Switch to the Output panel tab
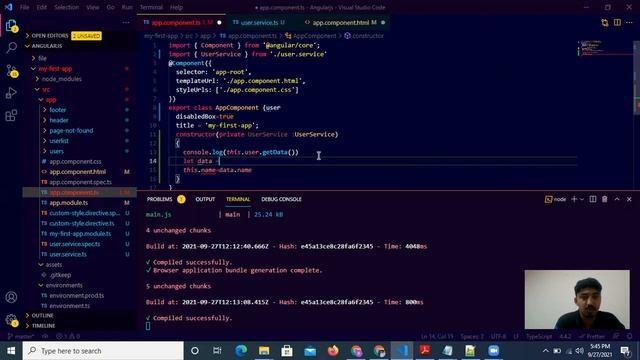 point(205,199)
